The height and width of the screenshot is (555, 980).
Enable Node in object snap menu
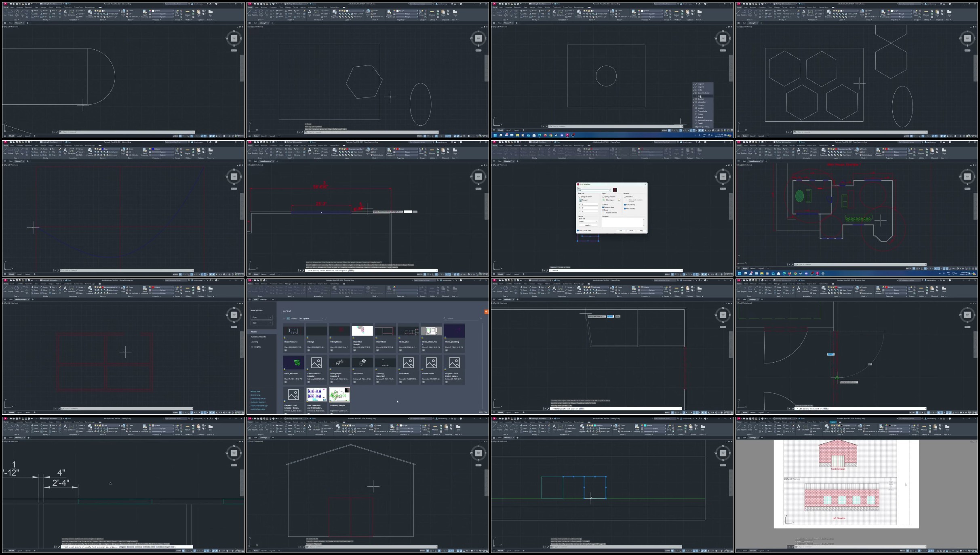point(700,96)
